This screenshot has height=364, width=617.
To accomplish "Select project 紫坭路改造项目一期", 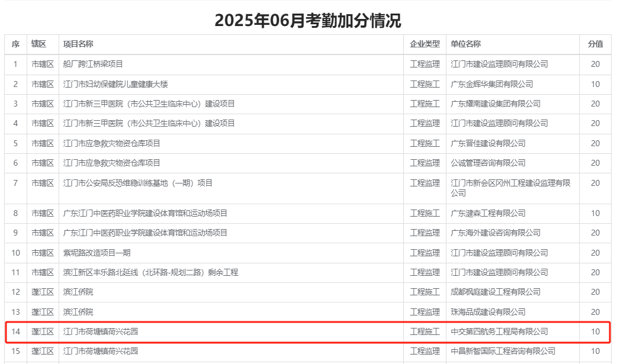I will (x=97, y=253).
